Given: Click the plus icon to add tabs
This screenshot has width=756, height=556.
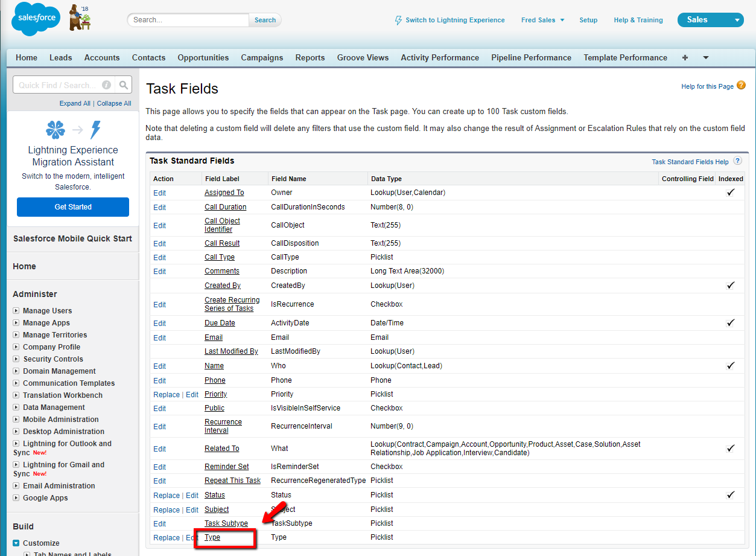Looking at the screenshot, I should point(685,58).
